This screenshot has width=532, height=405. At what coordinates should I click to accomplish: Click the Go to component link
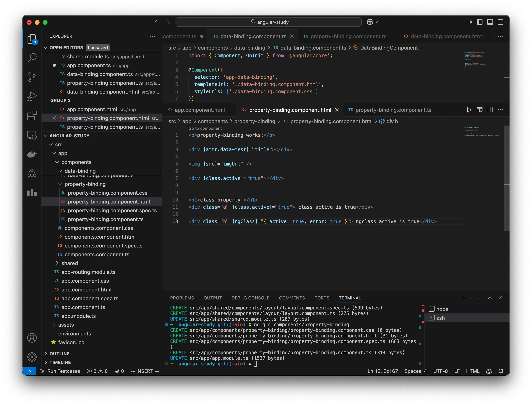[205, 128]
